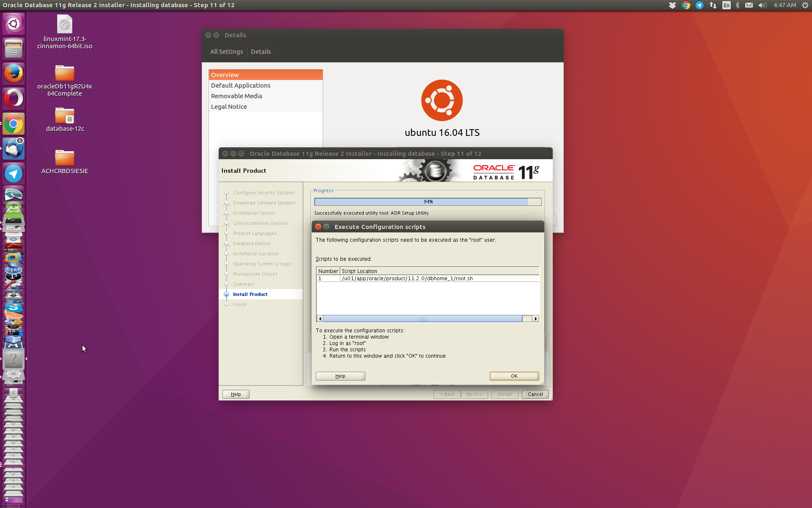The height and width of the screenshot is (508, 812).
Task: Click OK in Execute Configuration scripts dialog
Action: point(514,376)
